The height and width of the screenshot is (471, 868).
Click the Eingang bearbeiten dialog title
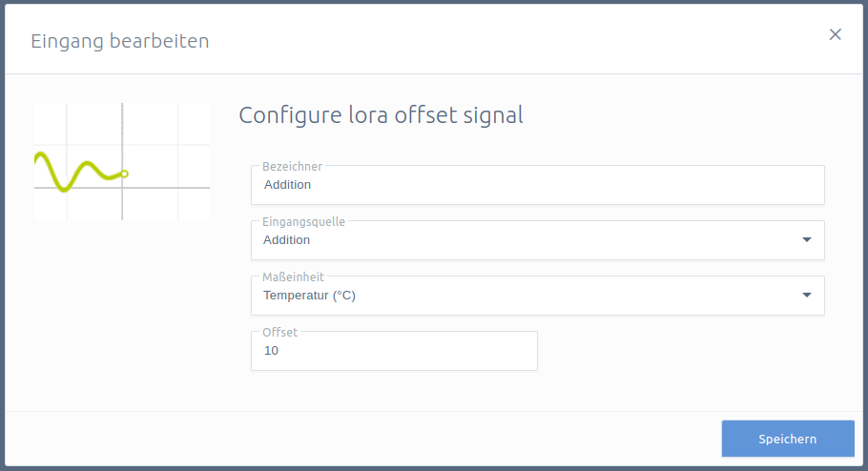click(x=120, y=41)
